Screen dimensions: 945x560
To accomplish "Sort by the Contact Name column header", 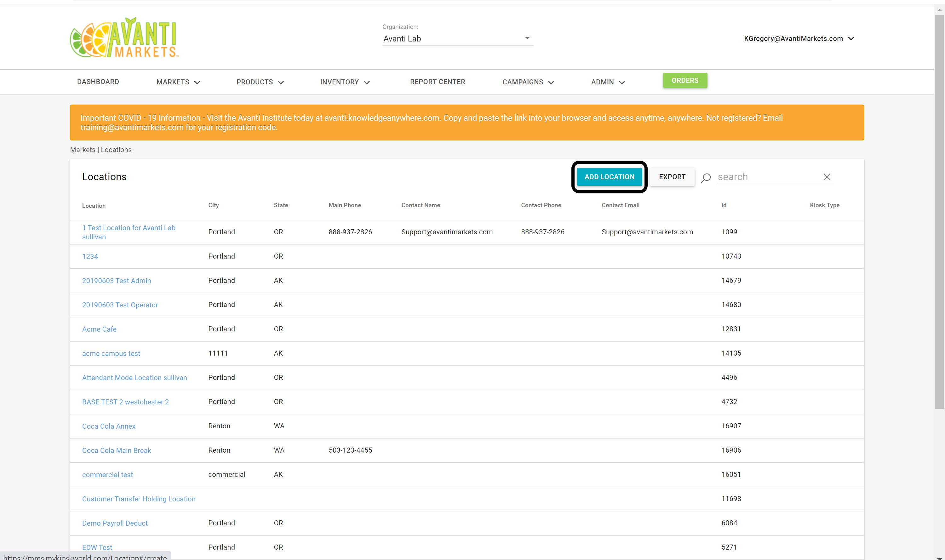I will 421,205.
